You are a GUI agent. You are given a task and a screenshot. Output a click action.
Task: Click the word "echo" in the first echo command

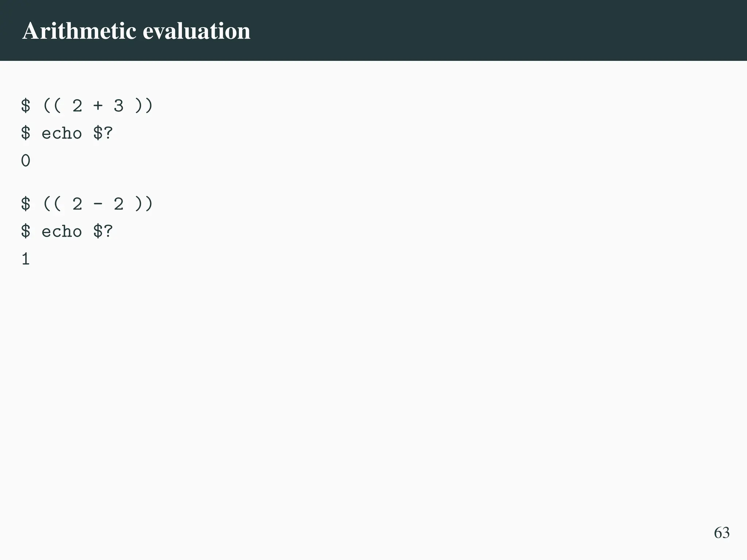(x=62, y=133)
